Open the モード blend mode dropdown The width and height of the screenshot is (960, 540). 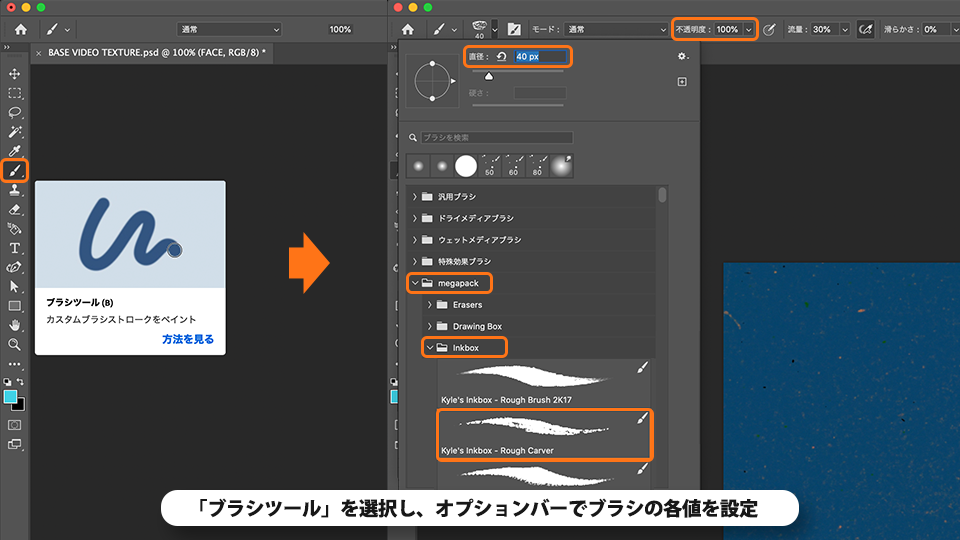pos(616,29)
